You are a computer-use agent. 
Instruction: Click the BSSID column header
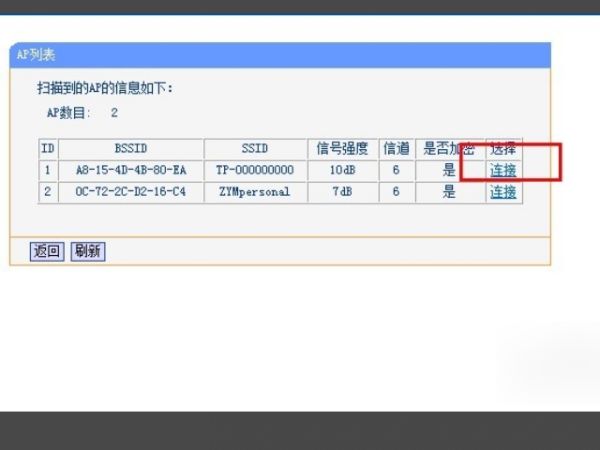[x=130, y=149]
